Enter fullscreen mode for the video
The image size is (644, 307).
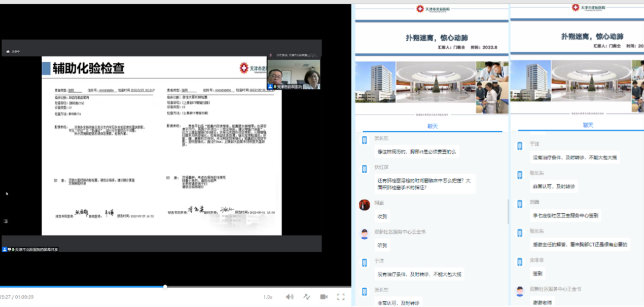pyautogui.click(x=341, y=297)
